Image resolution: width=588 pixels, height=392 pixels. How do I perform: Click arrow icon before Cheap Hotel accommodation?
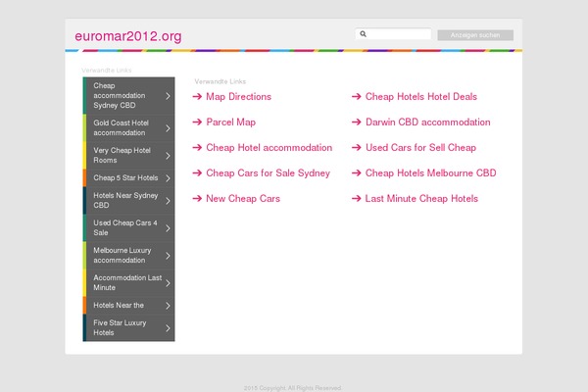197,148
